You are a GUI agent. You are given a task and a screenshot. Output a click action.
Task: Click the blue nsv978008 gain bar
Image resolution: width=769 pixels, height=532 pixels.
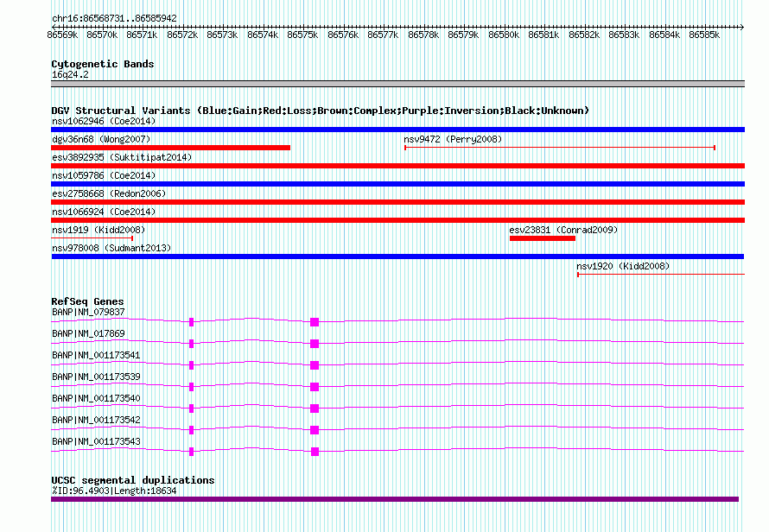tap(397, 256)
